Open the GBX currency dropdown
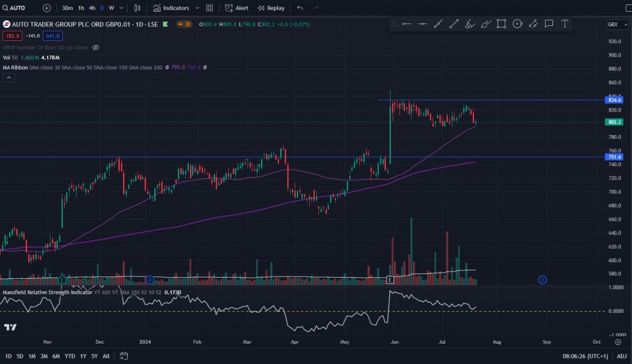632x364 pixels. pos(615,24)
